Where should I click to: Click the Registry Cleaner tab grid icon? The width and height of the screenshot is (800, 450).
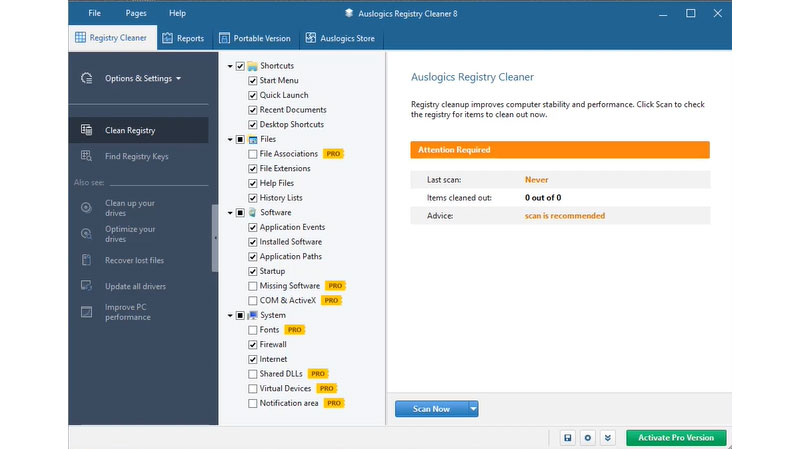click(x=81, y=37)
